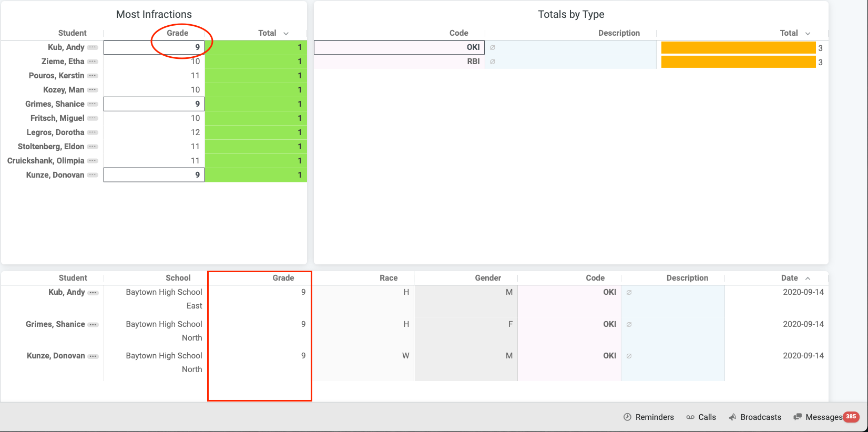Click the Grade header in the detail table

tap(283, 278)
